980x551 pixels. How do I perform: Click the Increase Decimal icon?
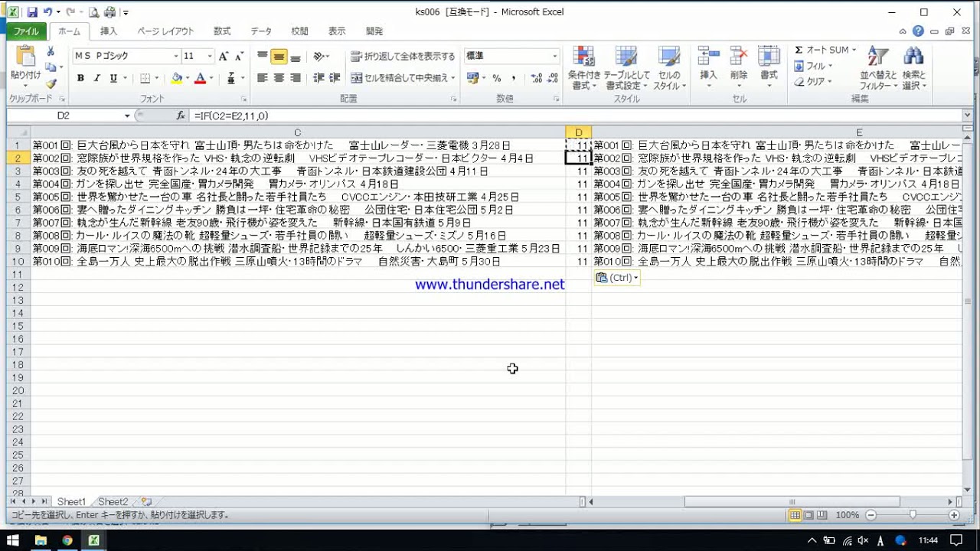(x=536, y=78)
